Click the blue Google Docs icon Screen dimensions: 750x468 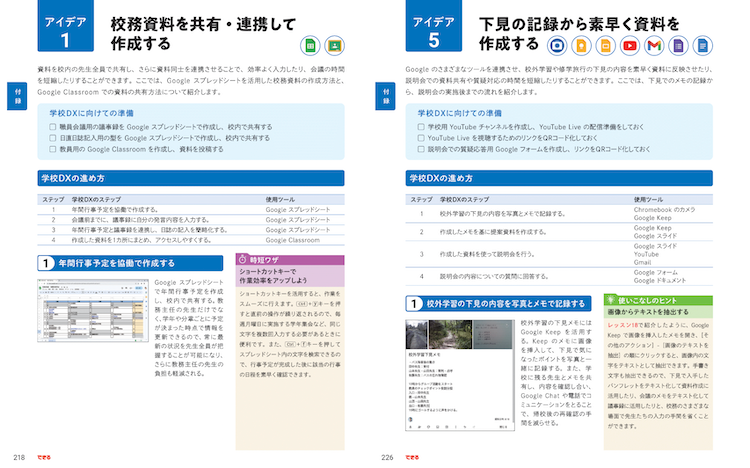click(x=703, y=46)
